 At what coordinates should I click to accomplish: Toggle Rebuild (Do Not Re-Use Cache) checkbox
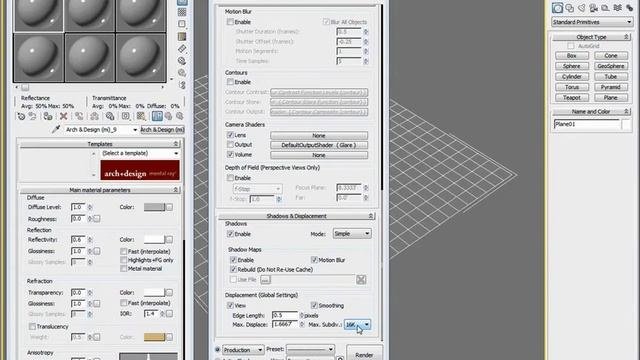(x=233, y=269)
